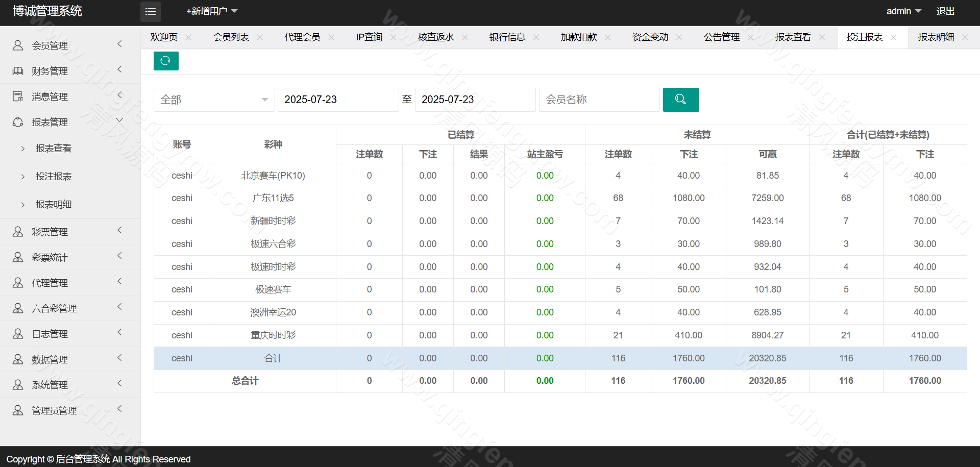The width and height of the screenshot is (980, 467).
Task: Click the 报表管理 sidebar icon
Action: click(x=18, y=122)
